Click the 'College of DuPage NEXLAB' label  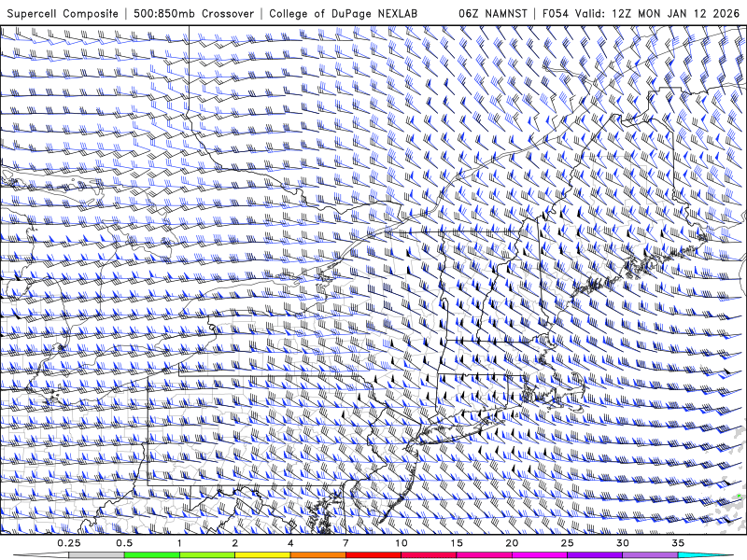pyautogui.click(x=343, y=13)
